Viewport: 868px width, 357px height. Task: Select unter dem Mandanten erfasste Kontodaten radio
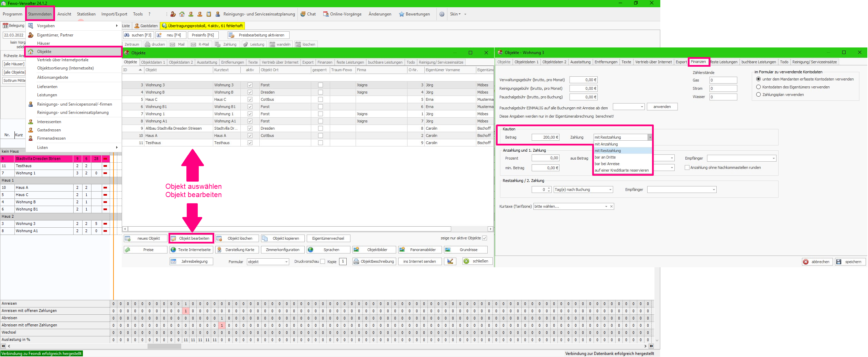[758, 79]
